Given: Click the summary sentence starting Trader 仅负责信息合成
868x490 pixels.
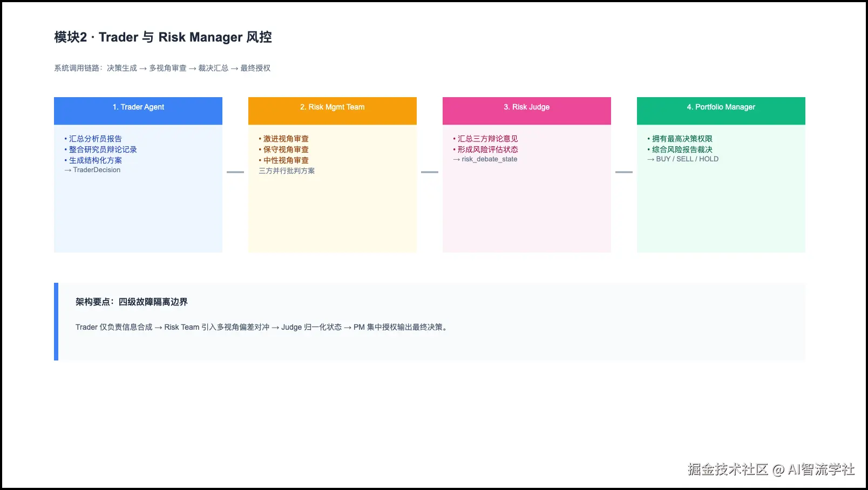Looking at the screenshot, I should (262, 327).
